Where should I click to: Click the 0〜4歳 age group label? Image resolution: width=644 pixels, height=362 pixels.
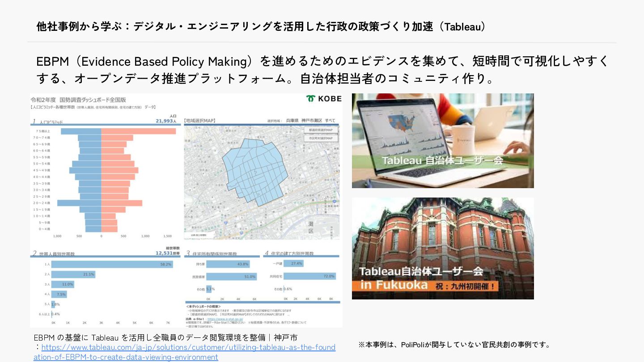pos(44,229)
